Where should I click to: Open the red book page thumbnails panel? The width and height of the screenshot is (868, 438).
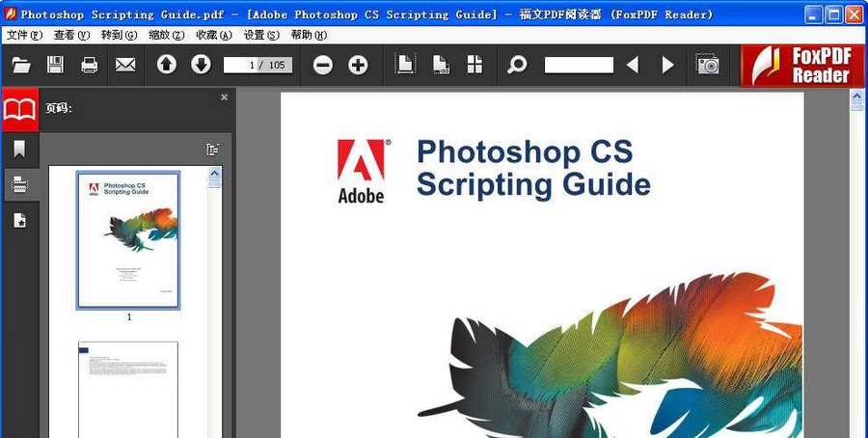[20, 110]
